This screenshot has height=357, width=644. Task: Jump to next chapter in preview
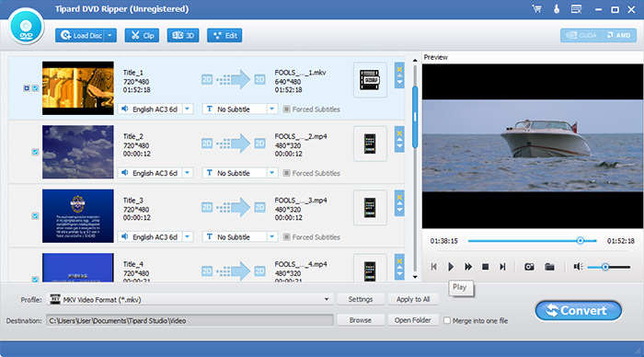(502, 267)
